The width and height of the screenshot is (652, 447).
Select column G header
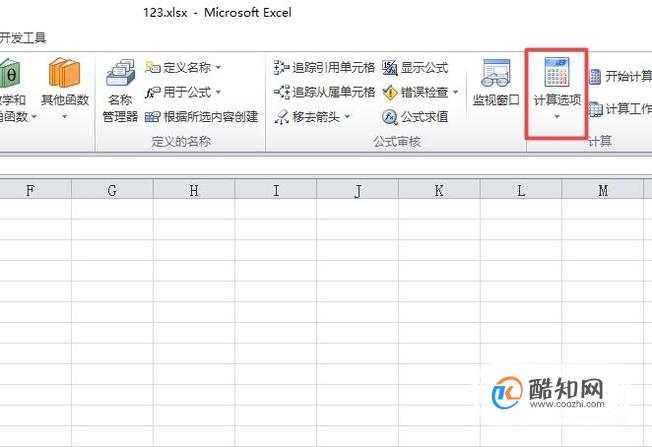pos(112,190)
